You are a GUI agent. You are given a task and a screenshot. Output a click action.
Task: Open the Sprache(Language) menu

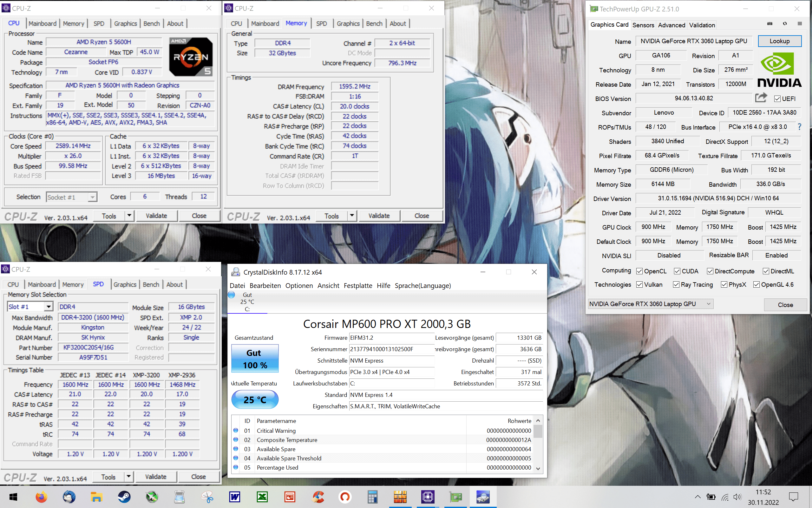pyautogui.click(x=423, y=285)
